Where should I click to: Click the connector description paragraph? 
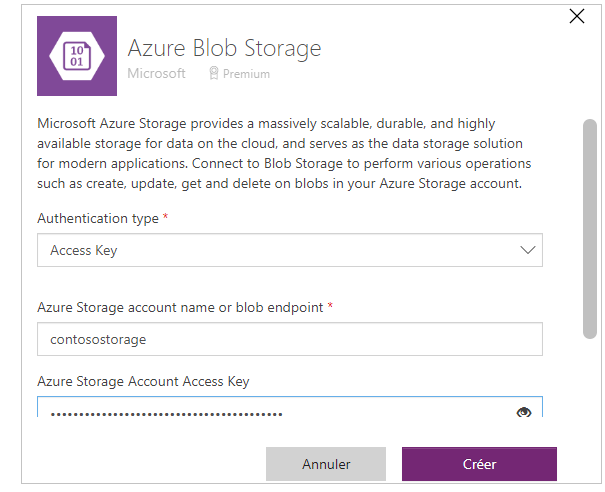(x=284, y=153)
